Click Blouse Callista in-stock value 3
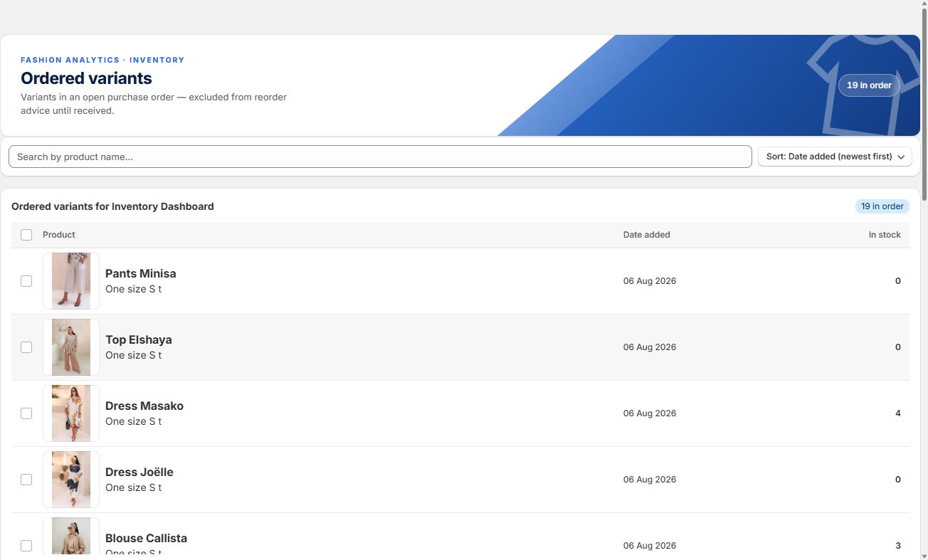This screenshot has width=928, height=560. (898, 546)
